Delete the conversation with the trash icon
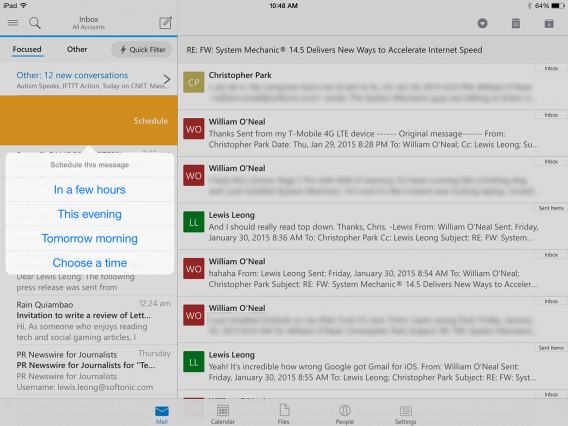Viewport: 568px width, 426px height. coord(515,23)
